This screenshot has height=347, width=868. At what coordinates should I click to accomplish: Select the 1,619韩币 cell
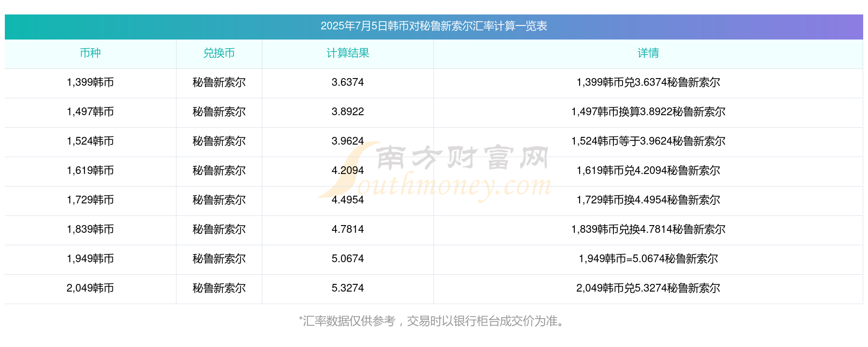pos(90,171)
